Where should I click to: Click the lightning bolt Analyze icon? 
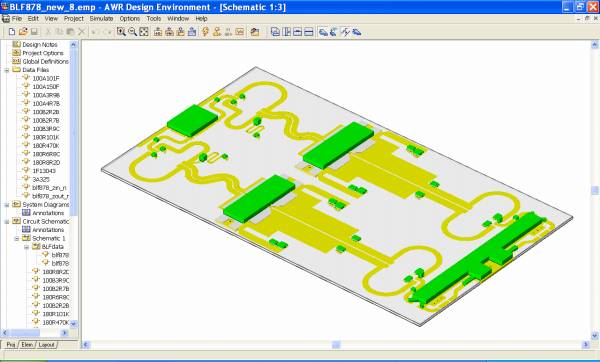tap(205, 32)
